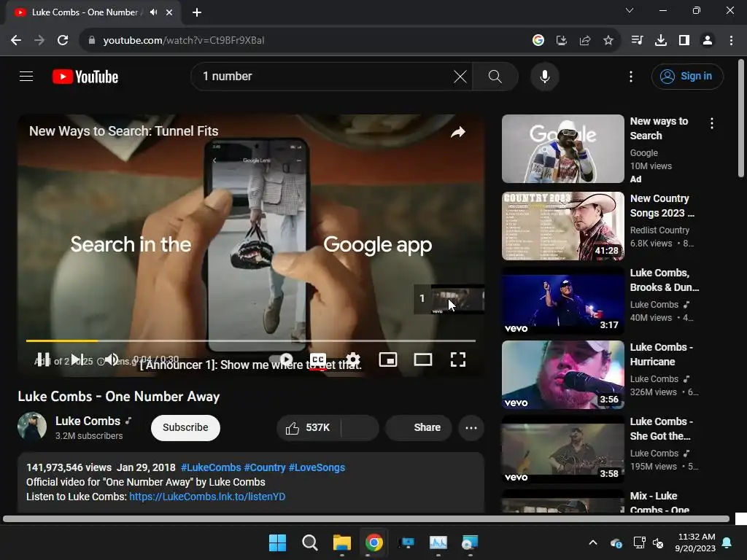Open player settings gear
The height and width of the screenshot is (560, 747).
pyautogui.click(x=353, y=359)
